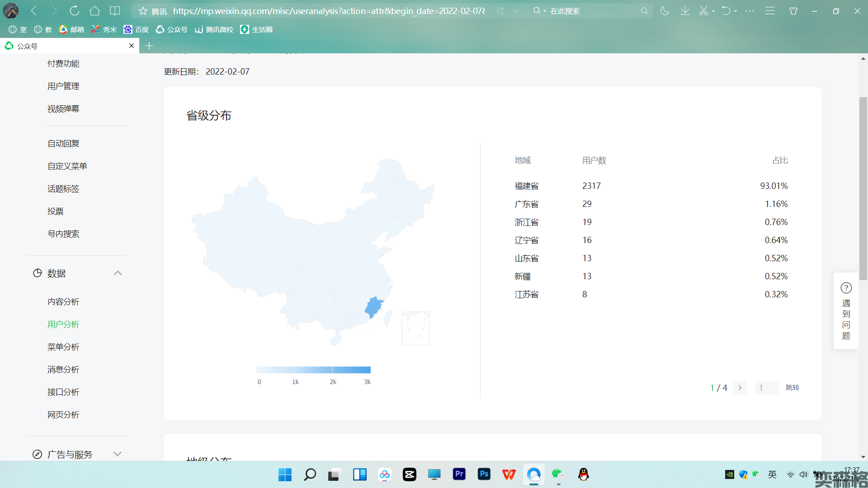Open WeChat from the taskbar
Viewport: 868px width, 488px height.
(558, 474)
